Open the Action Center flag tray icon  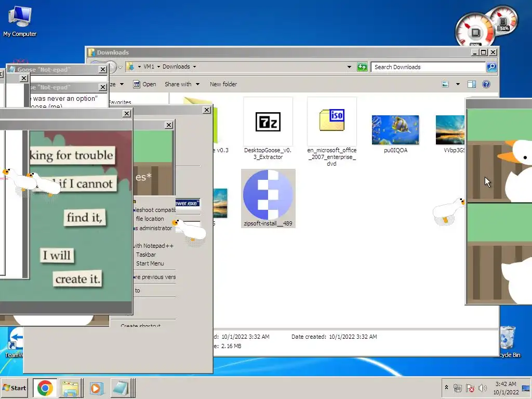[470, 388]
